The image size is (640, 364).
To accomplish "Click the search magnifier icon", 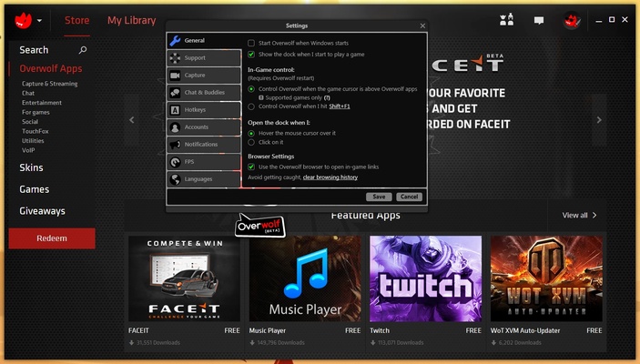I will [83, 50].
